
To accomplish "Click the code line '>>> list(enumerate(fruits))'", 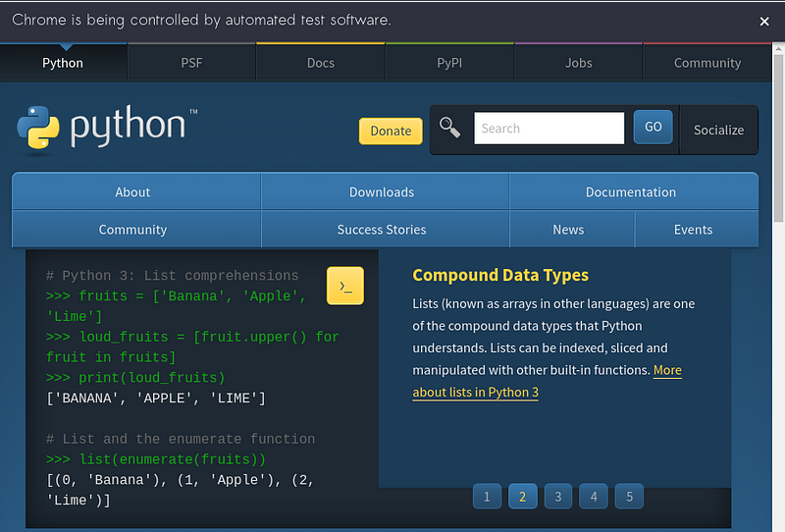I will pos(156,459).
